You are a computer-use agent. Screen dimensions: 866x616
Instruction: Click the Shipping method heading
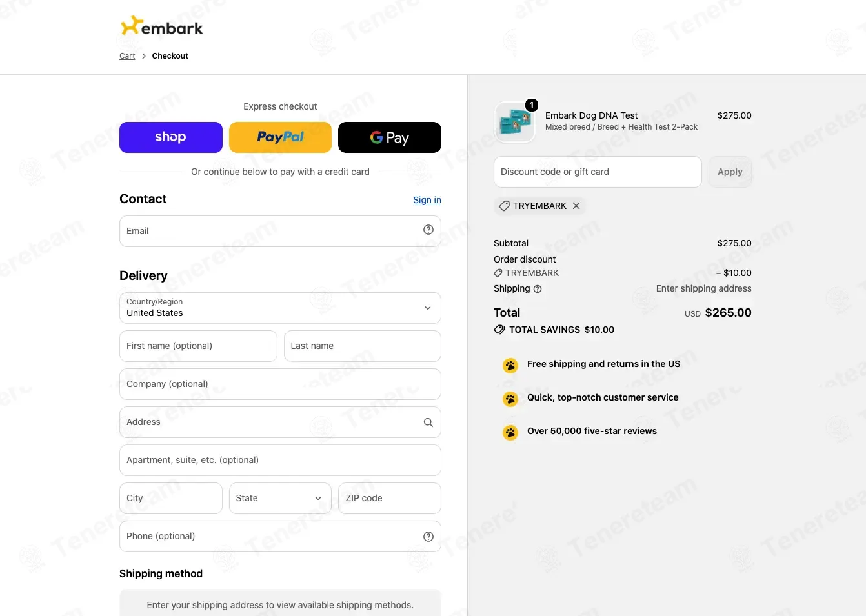pyautogui.click(x=161, y=573)
